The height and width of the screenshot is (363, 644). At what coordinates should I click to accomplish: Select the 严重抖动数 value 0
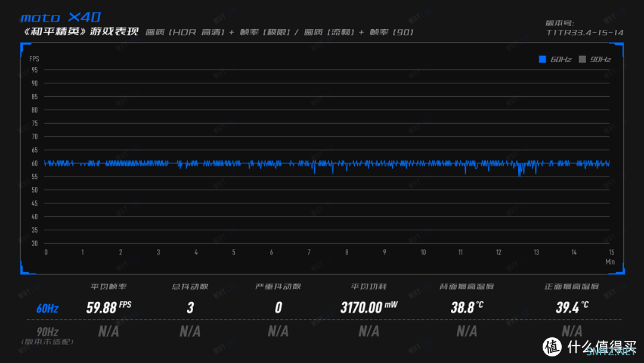pyautogui.click(x=278, y=307)
